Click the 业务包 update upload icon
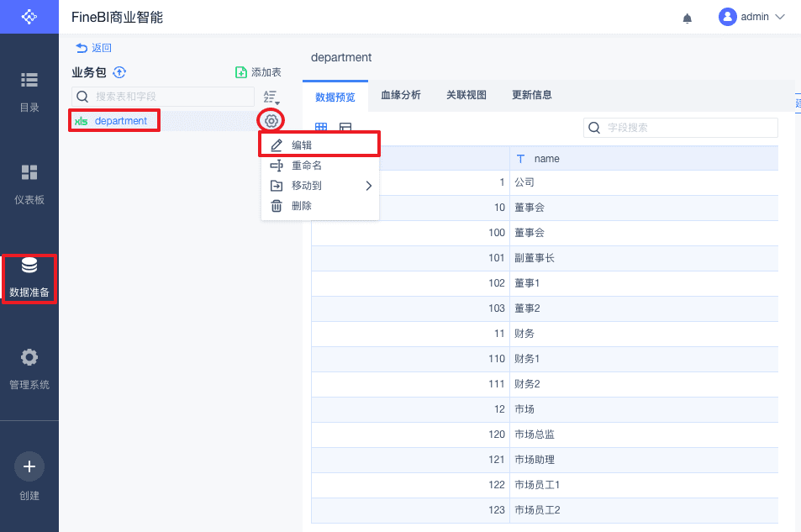This screenshot has height=532, width=801. click(119, 72)
